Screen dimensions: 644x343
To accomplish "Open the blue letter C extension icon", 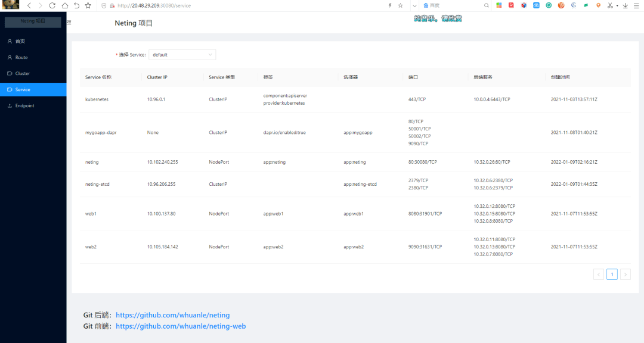I will click(x=574, y=5).
